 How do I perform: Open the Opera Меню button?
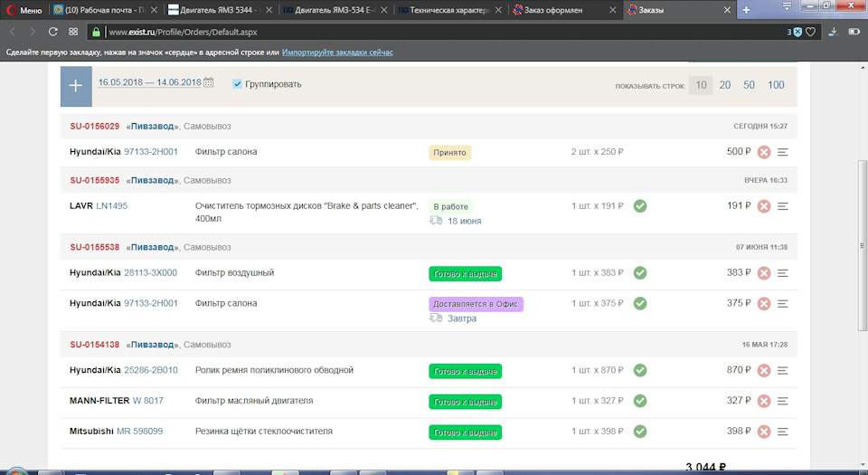click(24, 10)
